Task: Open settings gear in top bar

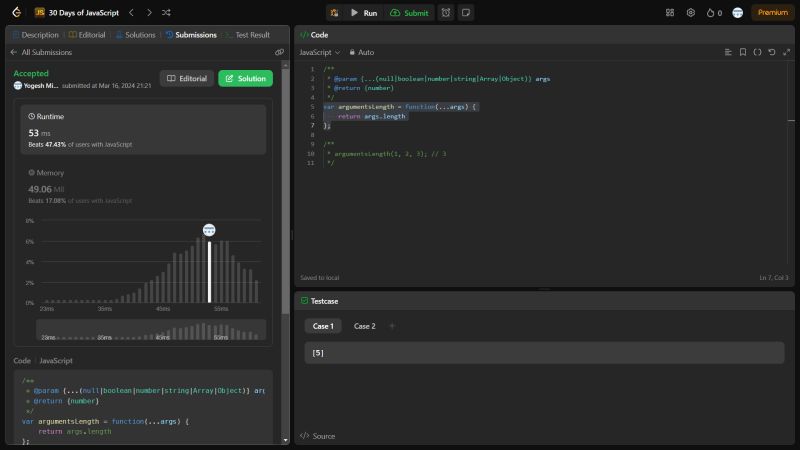Action: click(x=690, y=13)
